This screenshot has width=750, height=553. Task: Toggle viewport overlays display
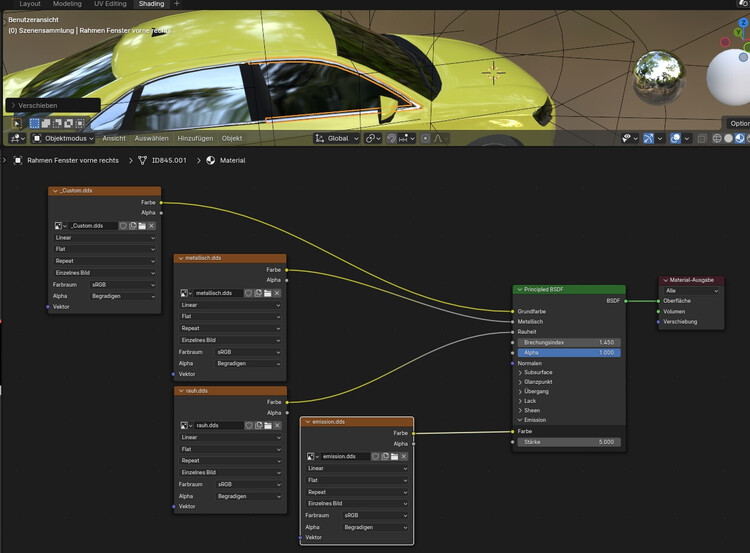(x=677, y=138)
